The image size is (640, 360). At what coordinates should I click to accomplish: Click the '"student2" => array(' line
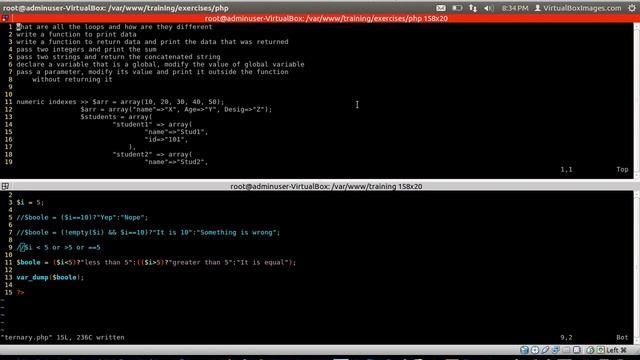pyautogui.click(x=152, y=154)
